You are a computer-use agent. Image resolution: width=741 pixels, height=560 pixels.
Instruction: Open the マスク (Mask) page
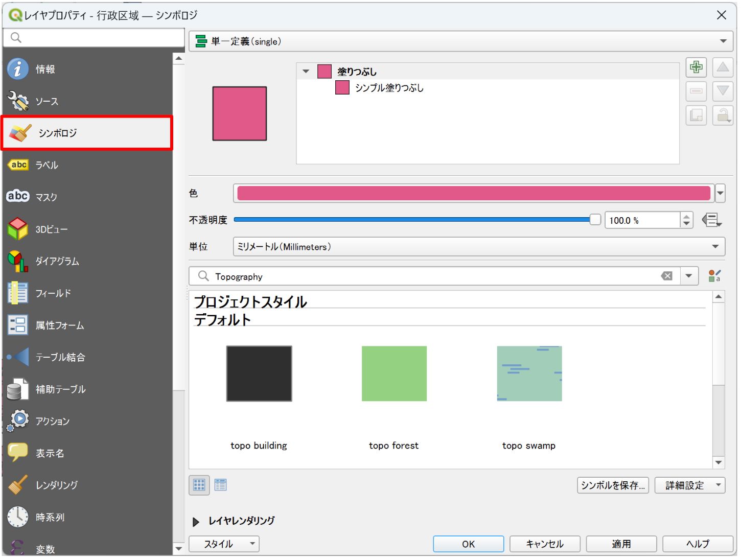[x=87, y=197]
